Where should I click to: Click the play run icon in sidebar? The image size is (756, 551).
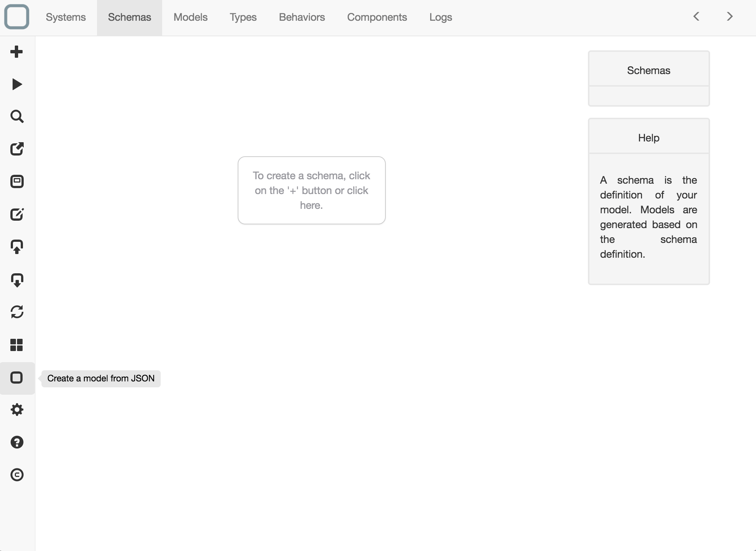pos(17,84)
